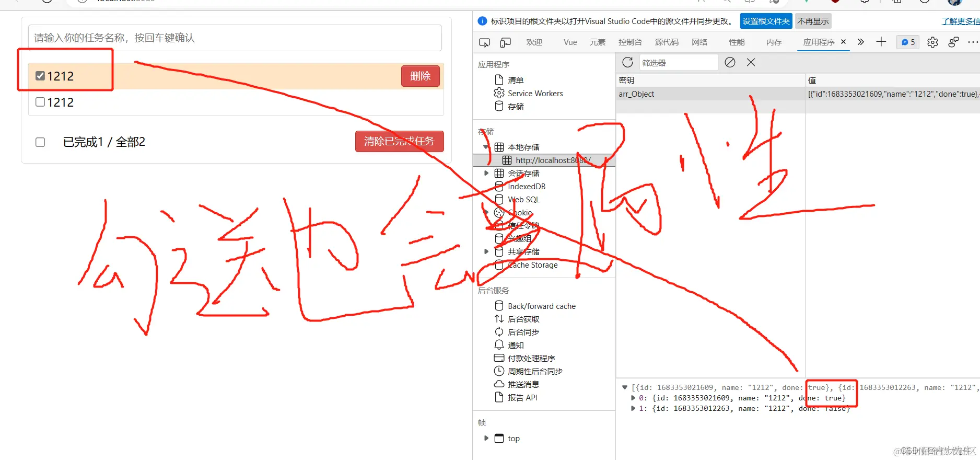Toggle the select-all checkbox beside 已完成1
The height and width of the screenshot is (460, 980).
click(x=40, y=142)
